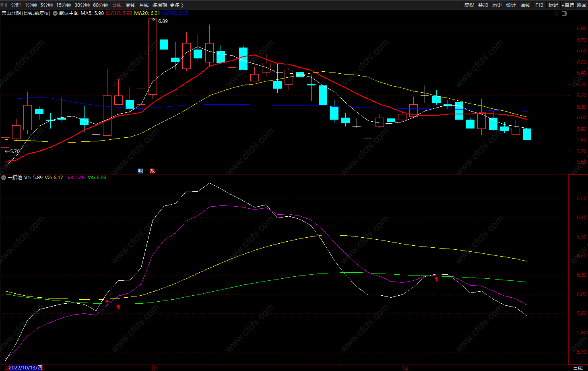Image resolution: width=588 pixels, height=371 pixels.
Task: Toggle the side panel icon near price axis
Action: (x=564, y=13)
